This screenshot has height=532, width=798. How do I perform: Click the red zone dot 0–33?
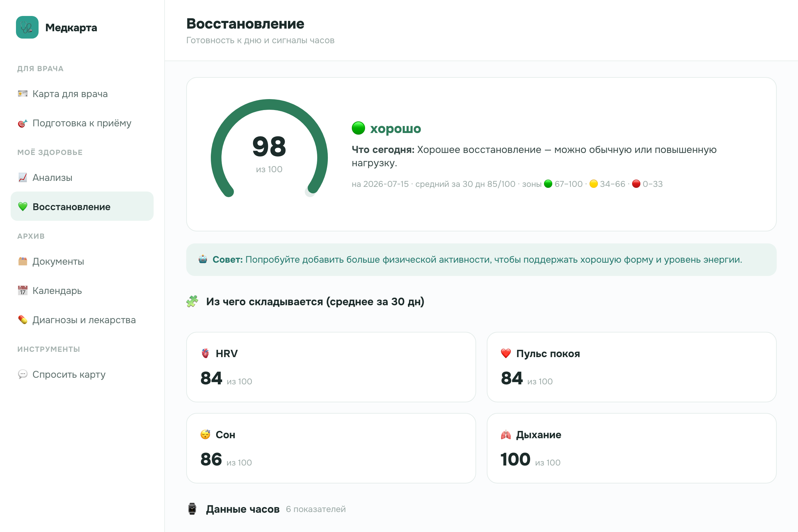pos(636,184)
